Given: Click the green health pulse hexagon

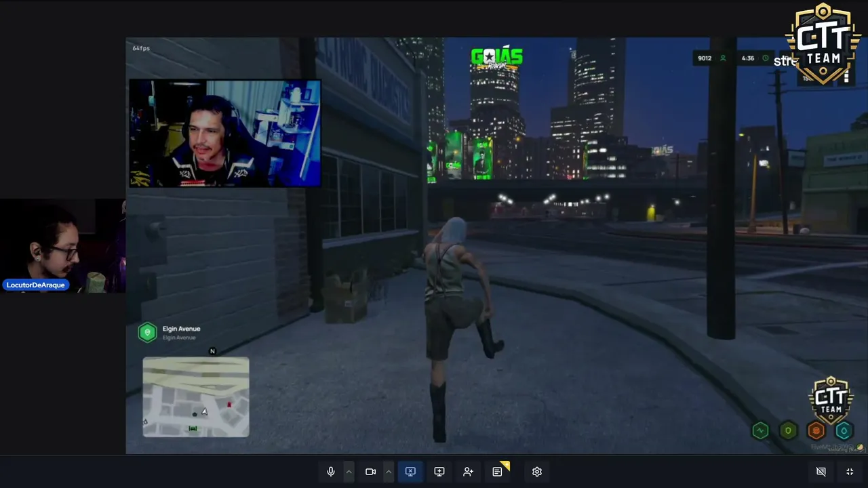Looking at the screenshot, I should pos(760,430).
